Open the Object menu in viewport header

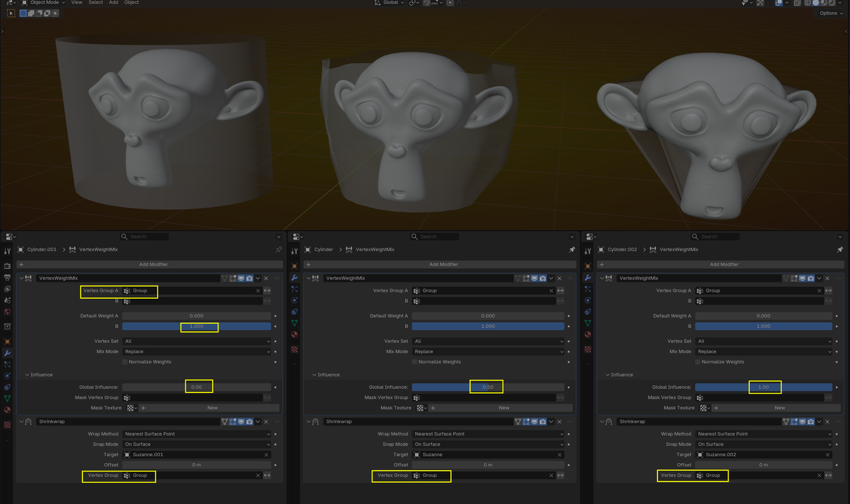pos(131,3)
